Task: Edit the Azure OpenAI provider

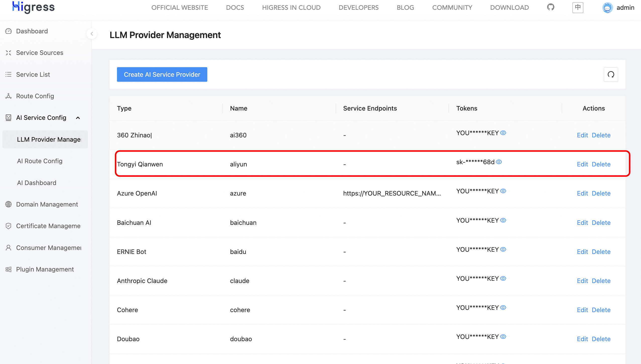Action: click(x=582, y=193)
